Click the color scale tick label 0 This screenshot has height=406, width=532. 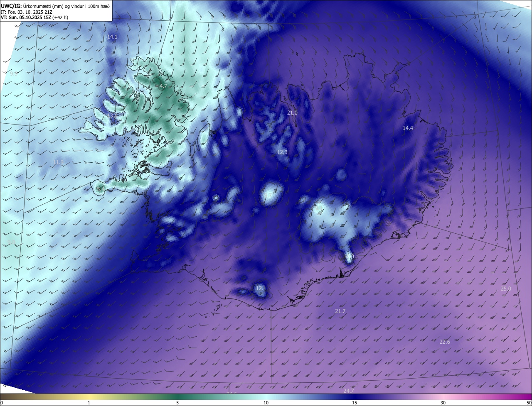pos(1,403)
